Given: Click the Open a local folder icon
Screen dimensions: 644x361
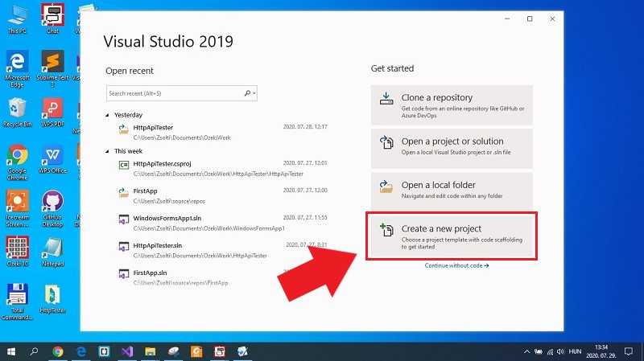Looking at the screenshot, I should coord(386,187).
